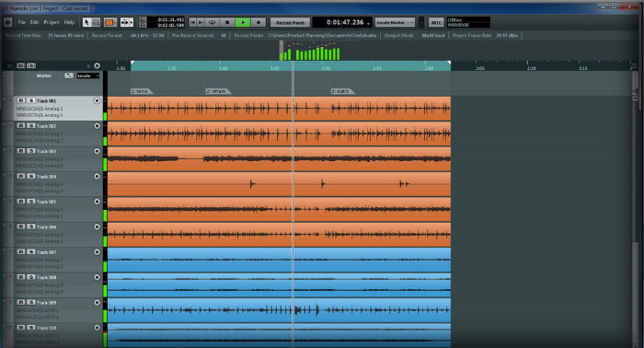Open the orange track color picker

(109, 22)
